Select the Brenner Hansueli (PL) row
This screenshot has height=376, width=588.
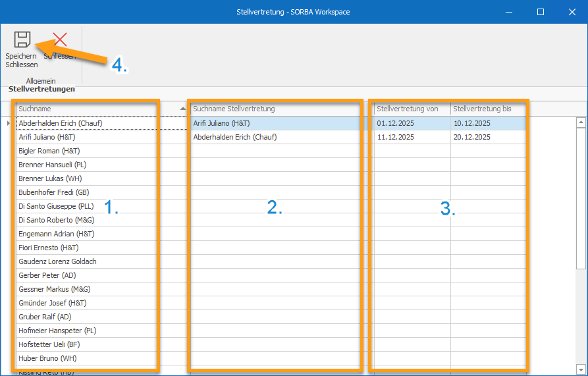[x=53, y=165]
